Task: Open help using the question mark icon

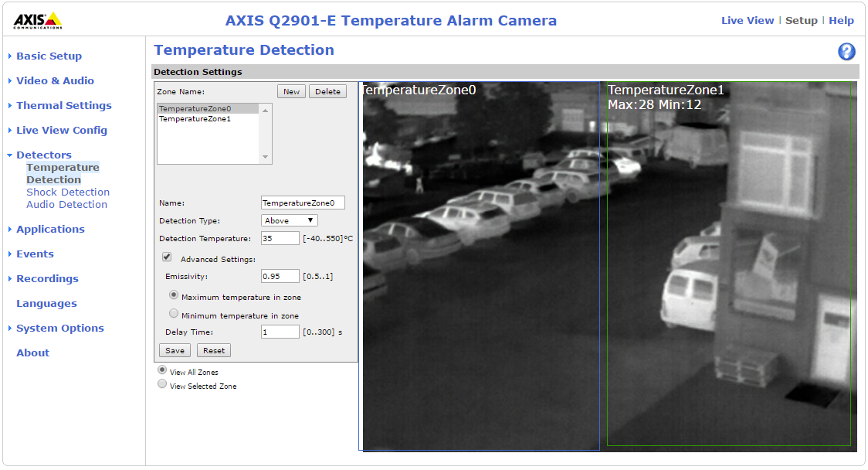Action: pos(846,51)
